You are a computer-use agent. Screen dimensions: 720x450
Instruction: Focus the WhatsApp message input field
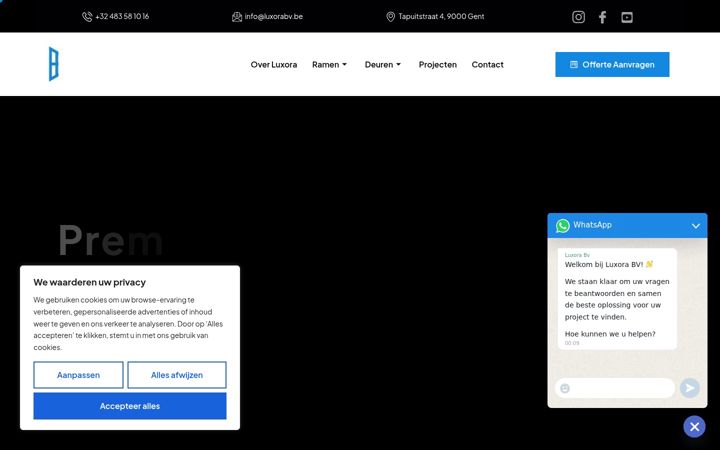coord(615,388)
